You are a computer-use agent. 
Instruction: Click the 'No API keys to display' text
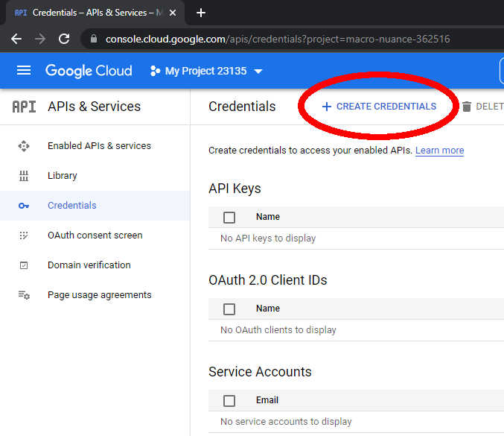268,238
